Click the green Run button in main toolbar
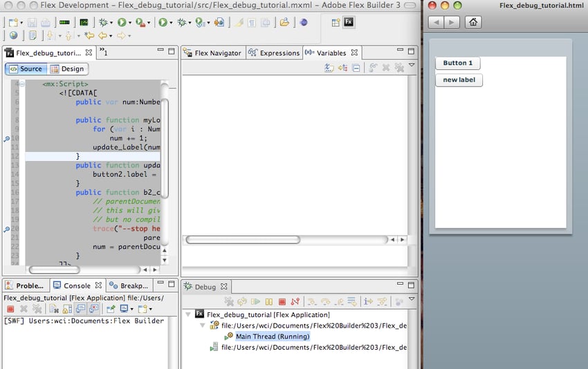This screenshot has height=369, width=588. [122, 22]
